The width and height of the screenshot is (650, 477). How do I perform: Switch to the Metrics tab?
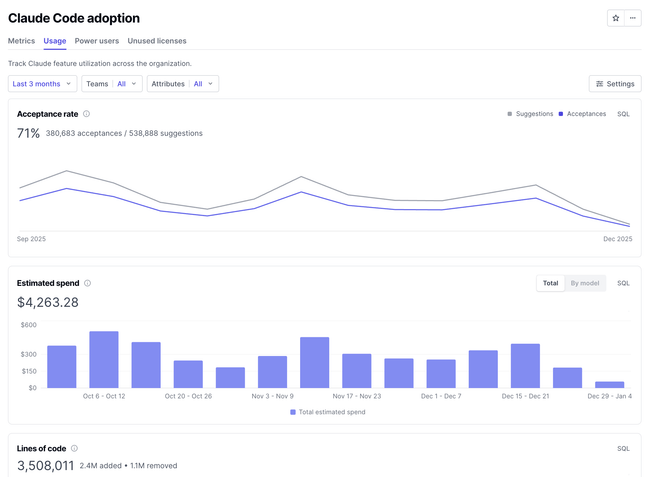pyautogui.click(x=22, y=41)
